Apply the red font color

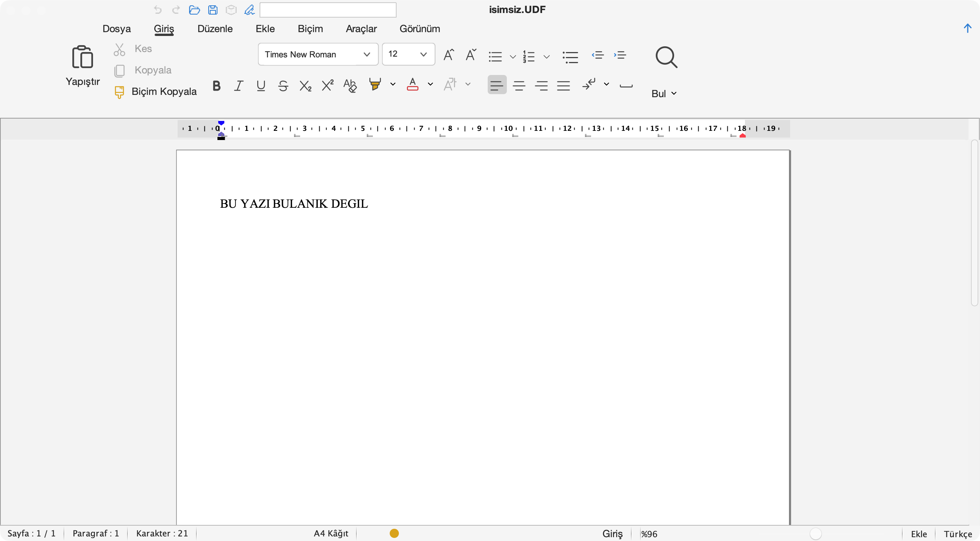click(413, 84)
